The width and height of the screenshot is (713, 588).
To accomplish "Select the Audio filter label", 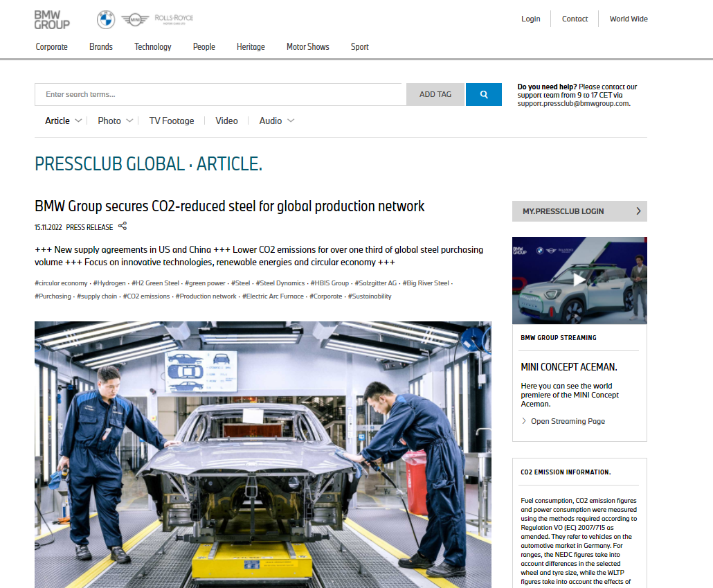I will point(271,121).
